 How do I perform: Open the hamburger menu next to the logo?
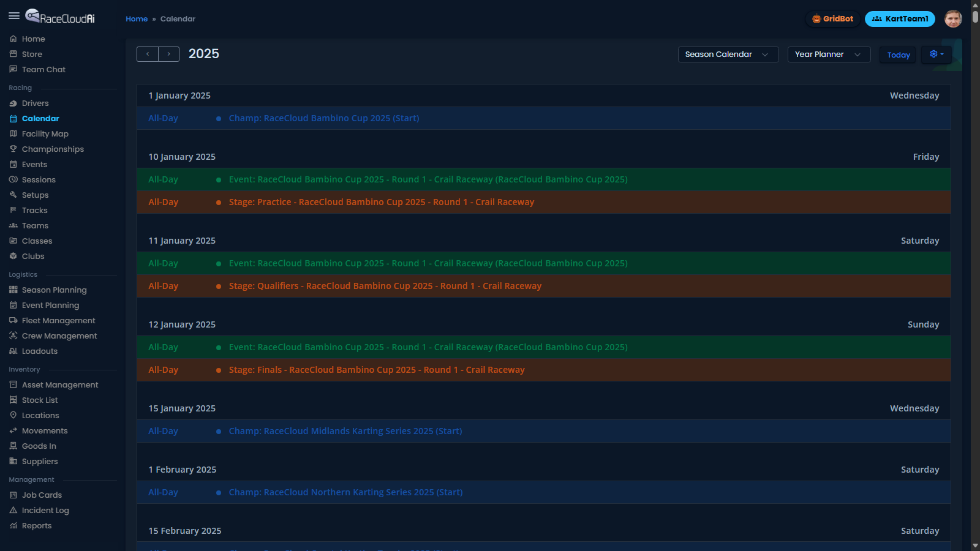[14, 16]
